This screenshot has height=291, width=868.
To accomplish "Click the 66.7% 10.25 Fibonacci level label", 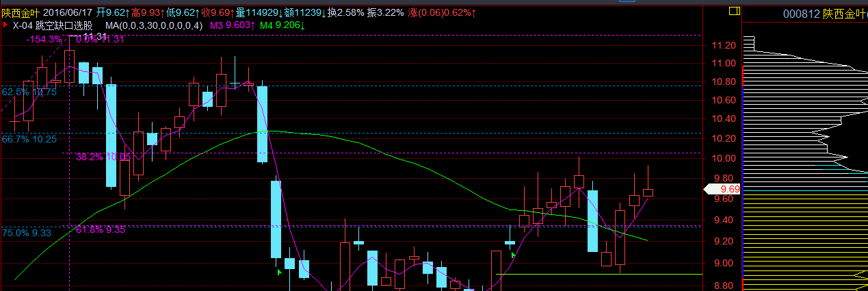I will coord(29,139).
